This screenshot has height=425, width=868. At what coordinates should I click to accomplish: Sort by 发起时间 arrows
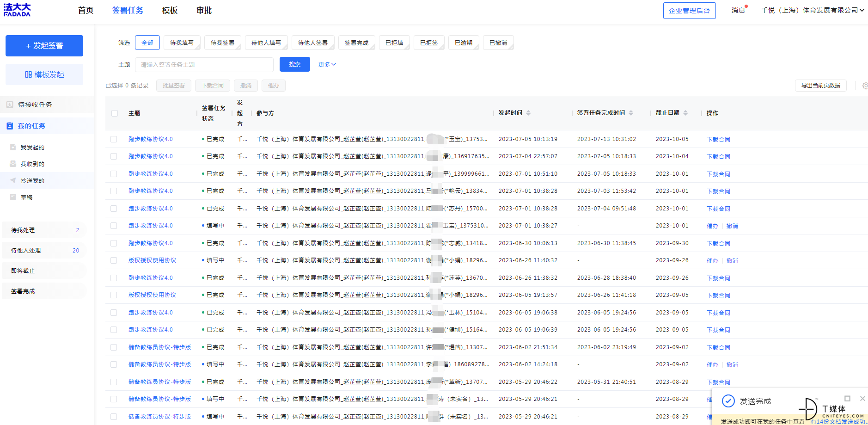point(528,113)
